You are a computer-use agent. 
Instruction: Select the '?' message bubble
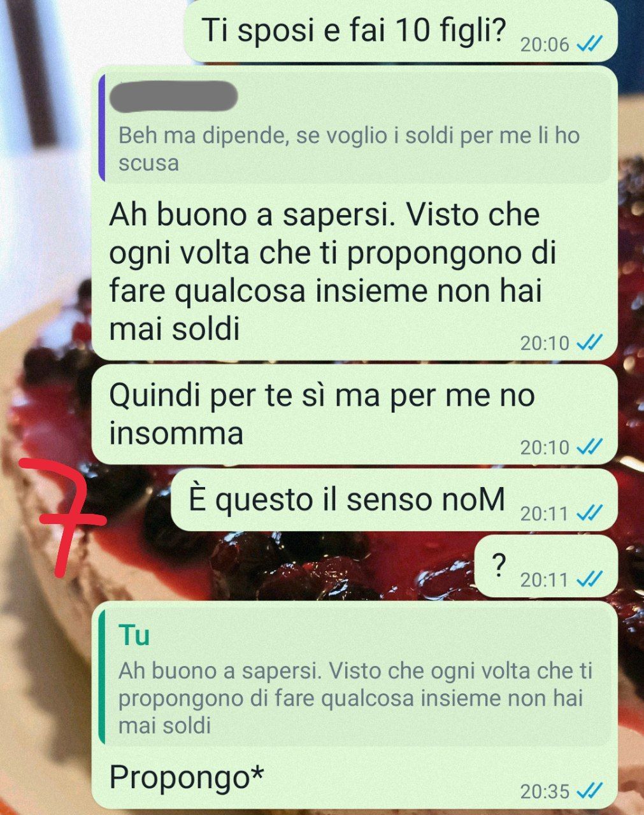pyautogui.click(x=546, y=566)
